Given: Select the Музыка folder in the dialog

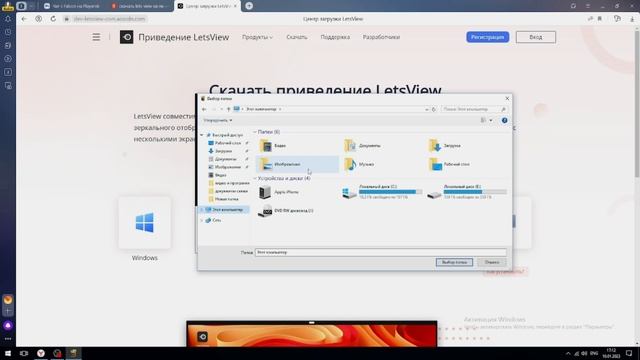Looking at the screenshot, I should tap(359, 164).
